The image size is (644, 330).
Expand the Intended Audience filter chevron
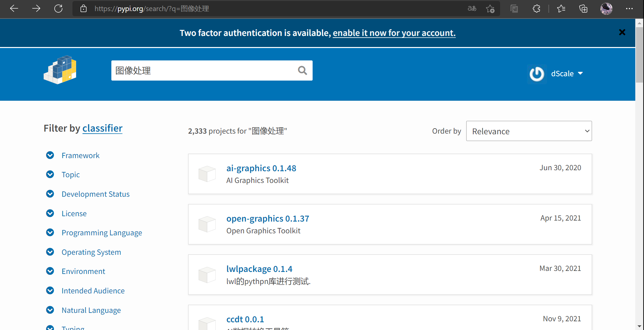(x=50, y=290)
